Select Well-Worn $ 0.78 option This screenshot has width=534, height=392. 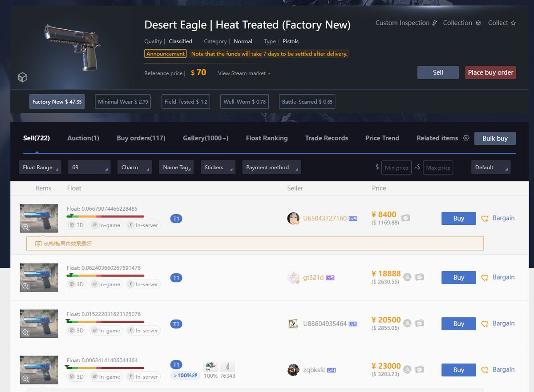[244, 101]
